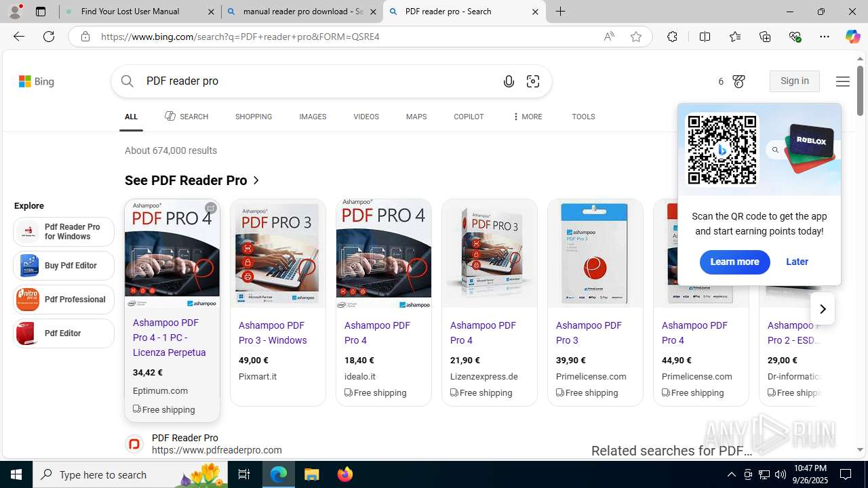
Task: Expand See PDF Reader Pro heading
Action: [193, 180]
